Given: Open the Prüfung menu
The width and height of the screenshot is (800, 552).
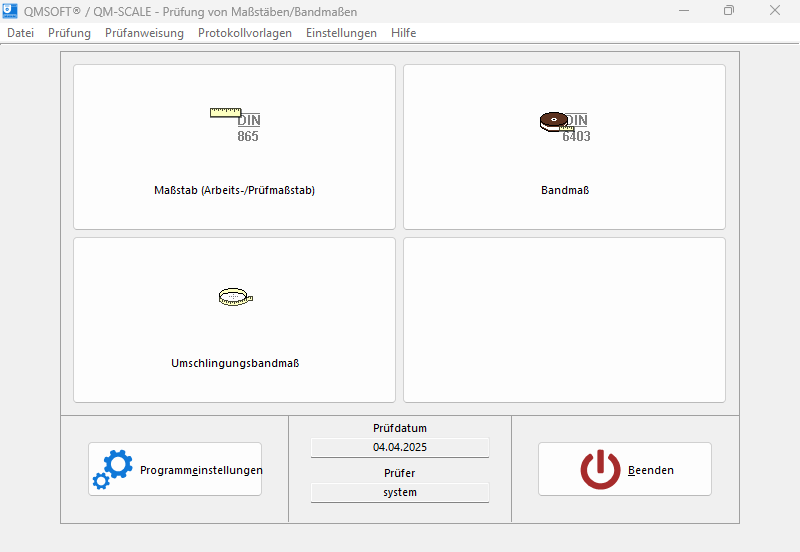Looking at the screenshot, I should 69,33.
